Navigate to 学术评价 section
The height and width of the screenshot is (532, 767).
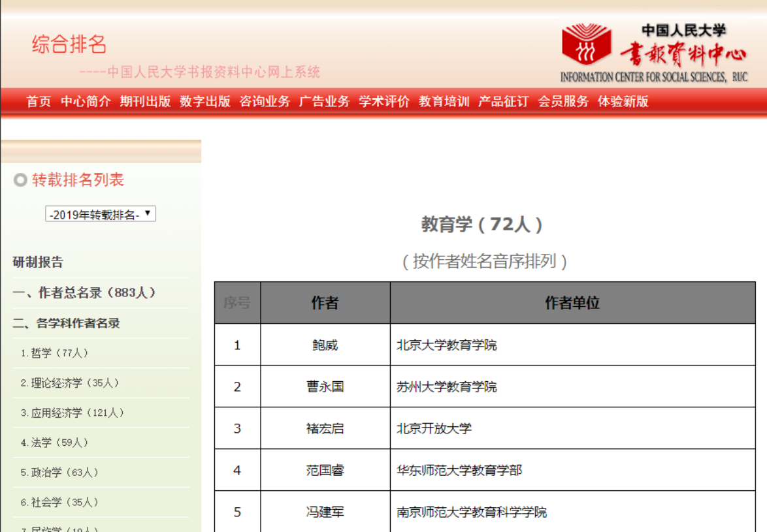click(x=384, y=101)
